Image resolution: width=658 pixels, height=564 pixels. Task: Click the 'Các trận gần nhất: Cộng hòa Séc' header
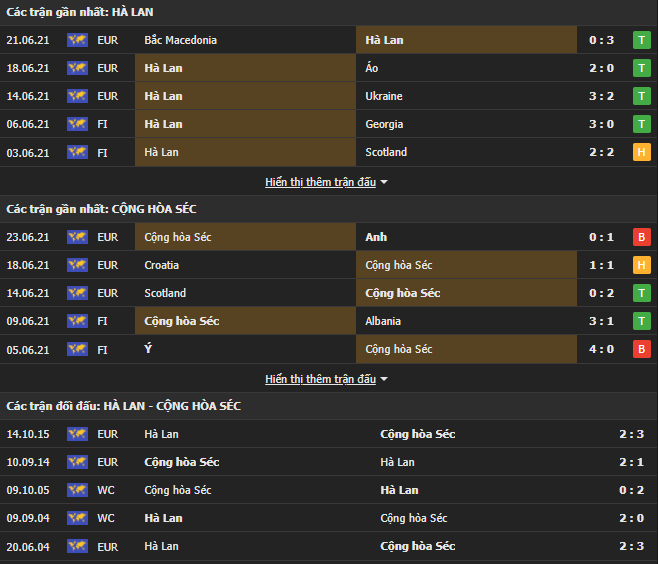(103, 209)
